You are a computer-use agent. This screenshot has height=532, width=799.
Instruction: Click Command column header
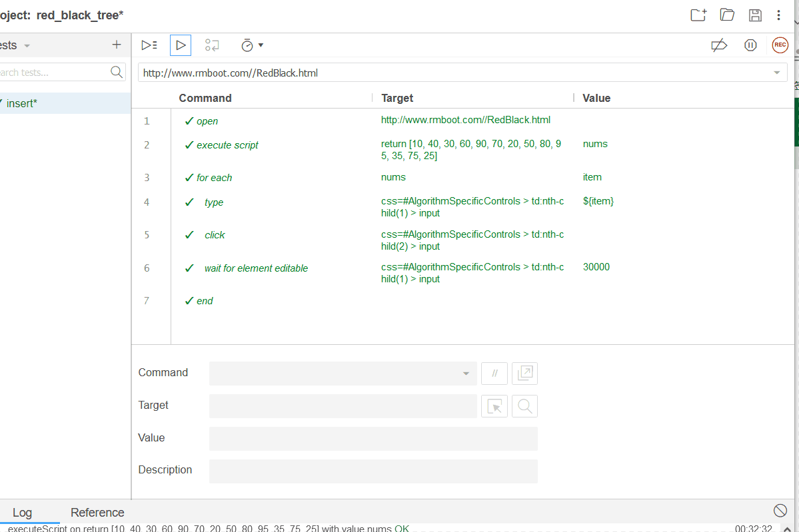coord(205,98)
